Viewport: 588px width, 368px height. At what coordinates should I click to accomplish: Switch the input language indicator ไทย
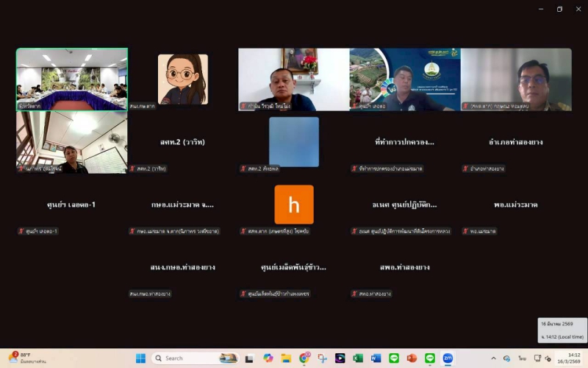click(522, 358)
